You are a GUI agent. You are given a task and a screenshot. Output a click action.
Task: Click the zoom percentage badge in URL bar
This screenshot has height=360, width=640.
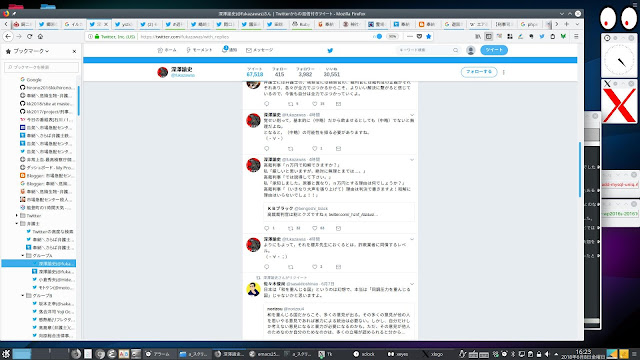(392, 36)
